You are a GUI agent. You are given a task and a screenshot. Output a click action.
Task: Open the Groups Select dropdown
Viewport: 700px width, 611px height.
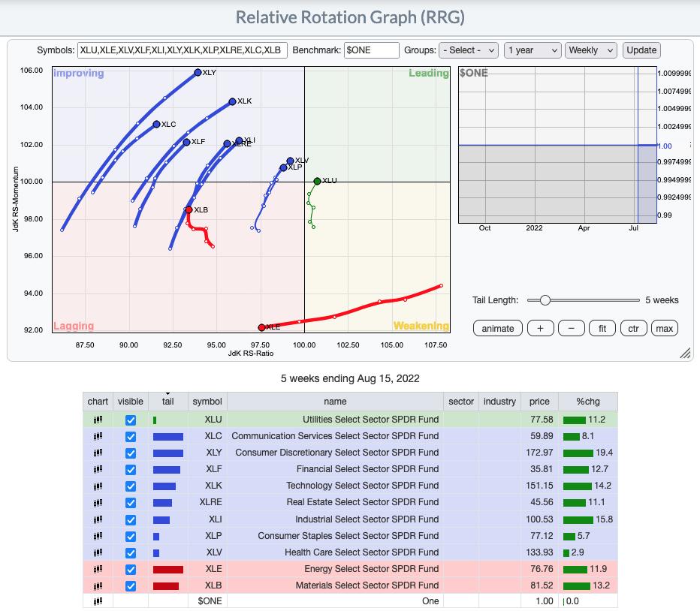pyautogui.click(x=469, y=50)
